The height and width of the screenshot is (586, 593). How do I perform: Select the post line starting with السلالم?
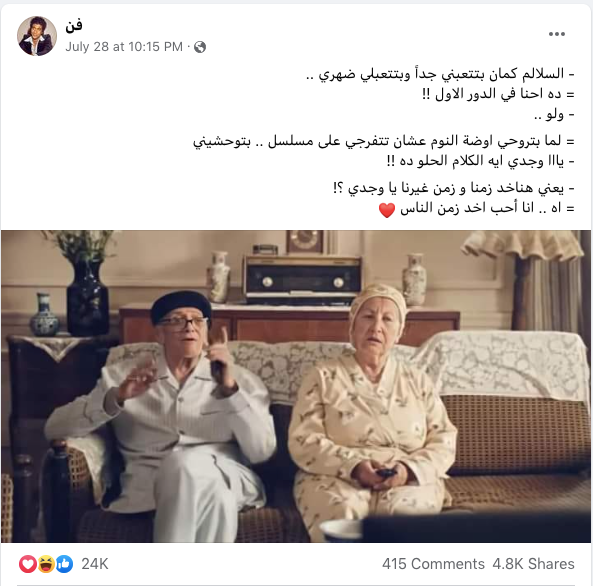point(440,74)
